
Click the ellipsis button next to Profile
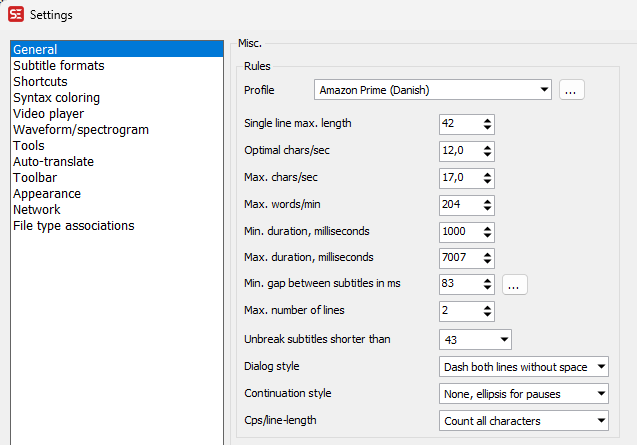pos(572,90)
